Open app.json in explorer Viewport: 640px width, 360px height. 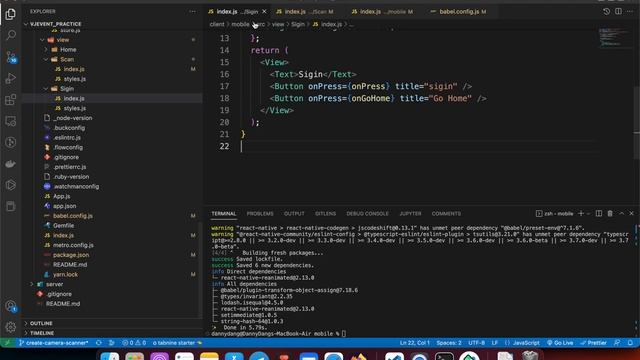point(64,206)
